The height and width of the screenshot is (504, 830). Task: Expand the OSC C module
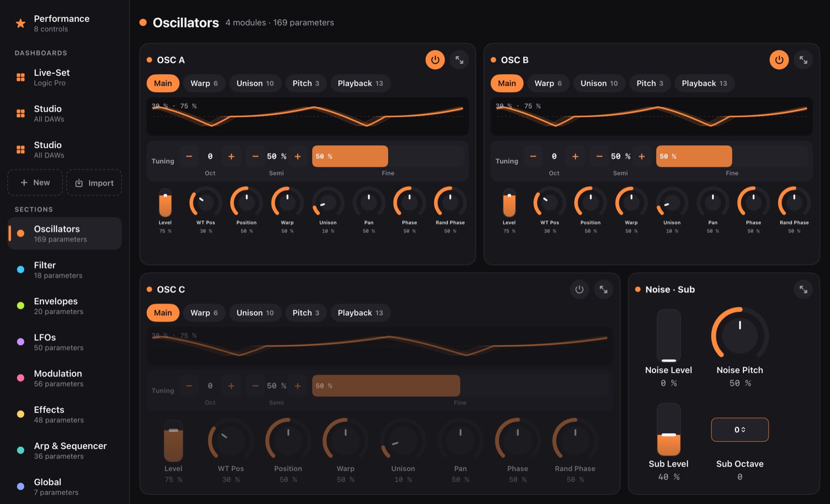click(x=604, y=289)
